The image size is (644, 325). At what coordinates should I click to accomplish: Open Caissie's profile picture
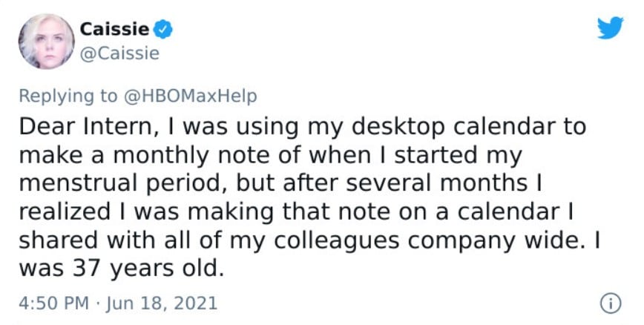point(45,40)
